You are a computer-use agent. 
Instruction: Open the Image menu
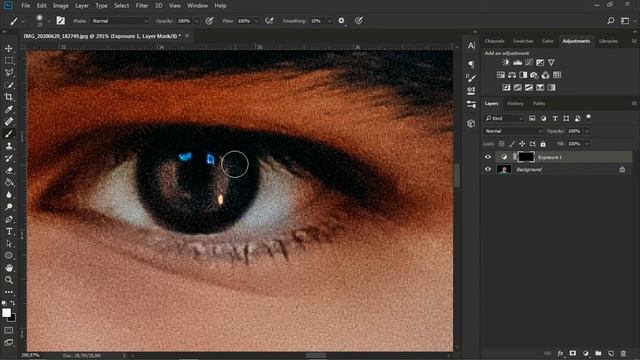point(60,6)
